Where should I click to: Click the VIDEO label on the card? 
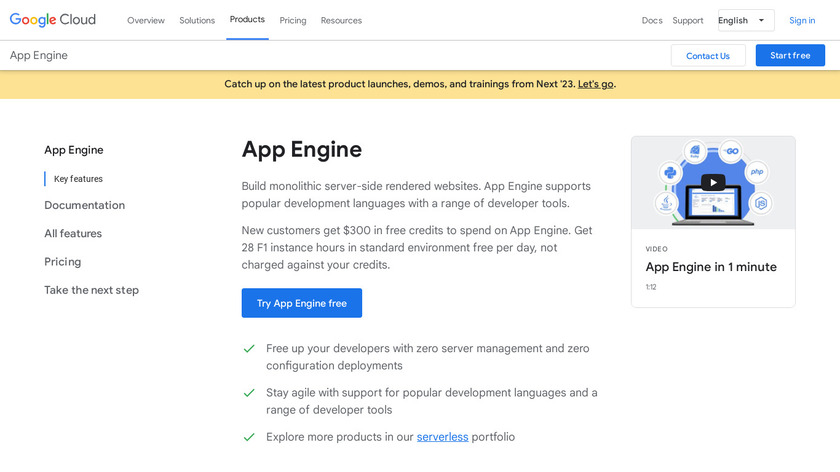click(x=656, y=249)
